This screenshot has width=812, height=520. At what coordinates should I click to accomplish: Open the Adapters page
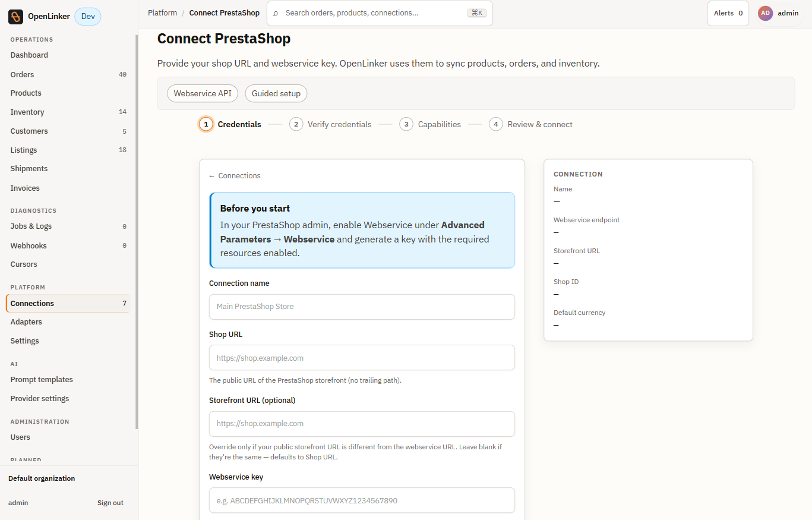pos(68,322)
